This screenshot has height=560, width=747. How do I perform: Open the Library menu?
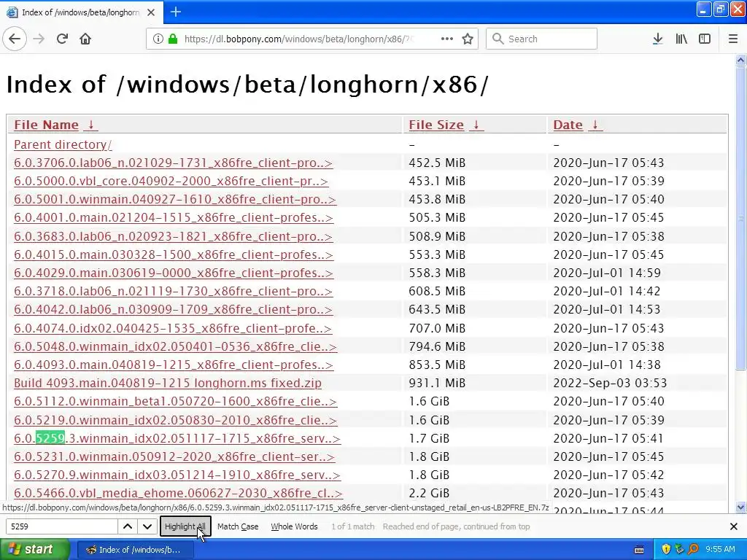click(x=681, y=39)
